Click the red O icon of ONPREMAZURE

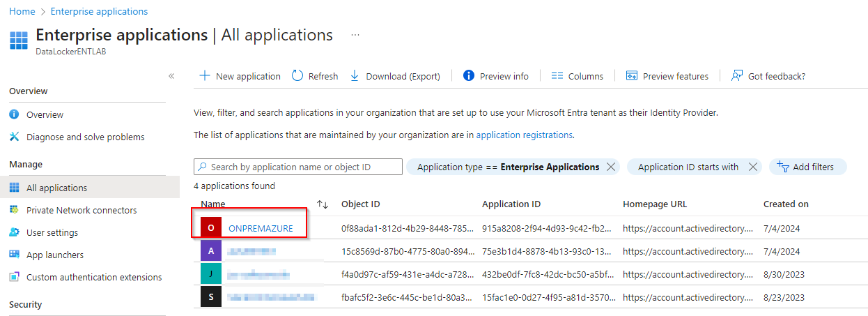211,227
